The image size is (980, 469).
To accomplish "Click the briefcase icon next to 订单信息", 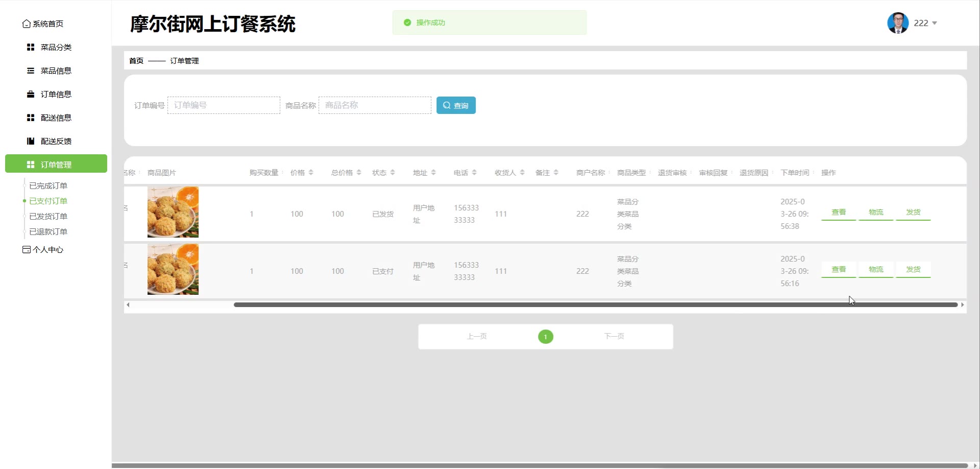I will 31,94.
